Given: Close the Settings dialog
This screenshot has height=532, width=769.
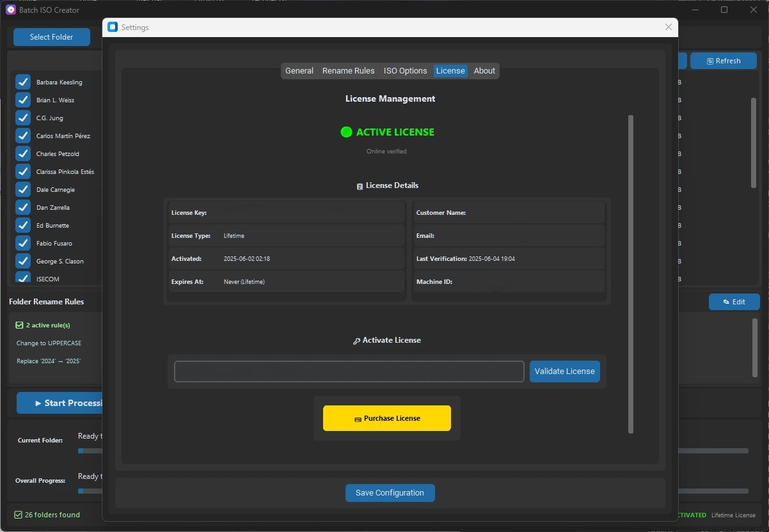Looking at the screenshot, I should 668,27.
